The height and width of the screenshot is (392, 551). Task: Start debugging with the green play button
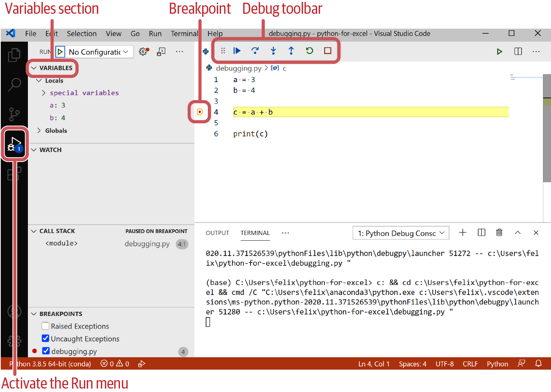60,52
